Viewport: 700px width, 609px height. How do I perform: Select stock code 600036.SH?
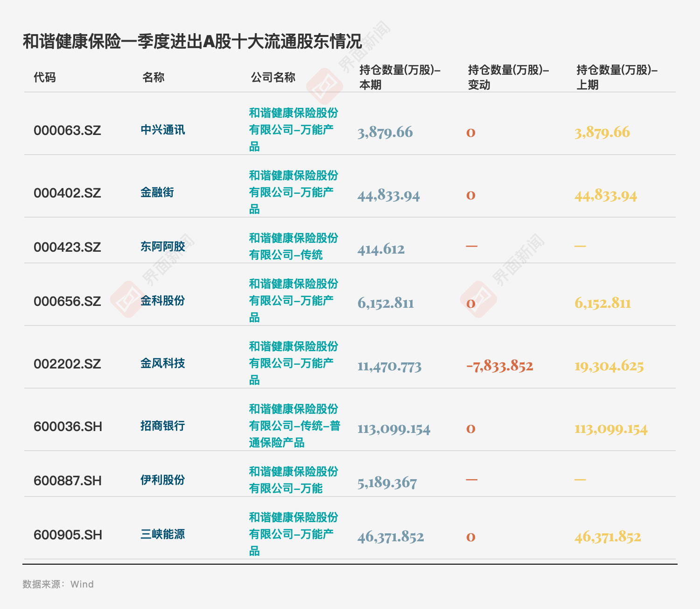[x=68, y=426]
